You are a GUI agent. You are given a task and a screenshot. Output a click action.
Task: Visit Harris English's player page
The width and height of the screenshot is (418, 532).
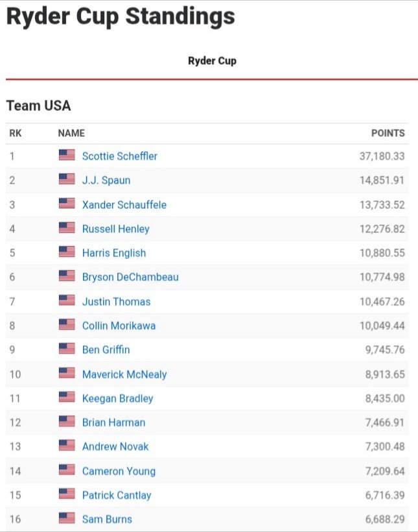[114, 253]
